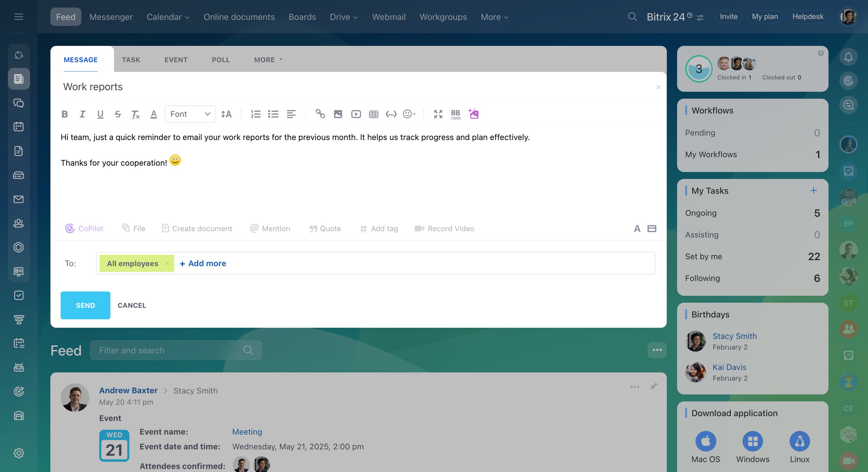Click Add more recipients
The image size is (868, 472).
click(x=203, y=263)
